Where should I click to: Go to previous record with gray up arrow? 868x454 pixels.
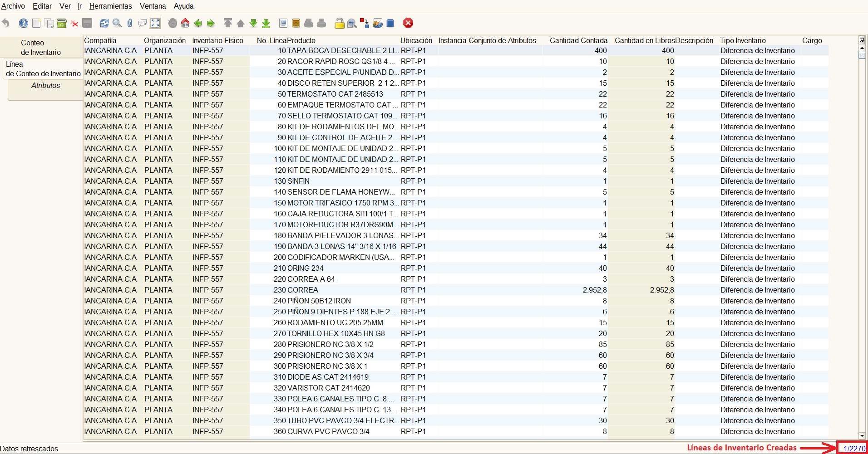pyautogui.click(x=241, y=23)
